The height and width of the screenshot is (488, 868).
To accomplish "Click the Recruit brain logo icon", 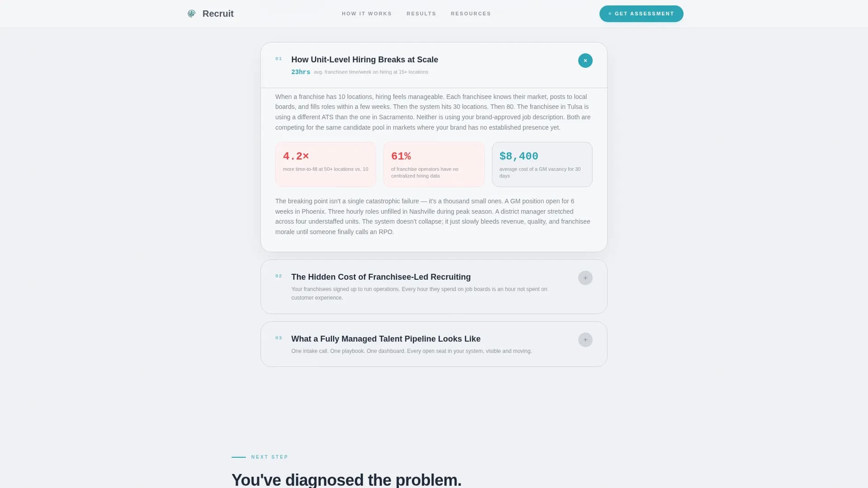I will tap(191, 14).
